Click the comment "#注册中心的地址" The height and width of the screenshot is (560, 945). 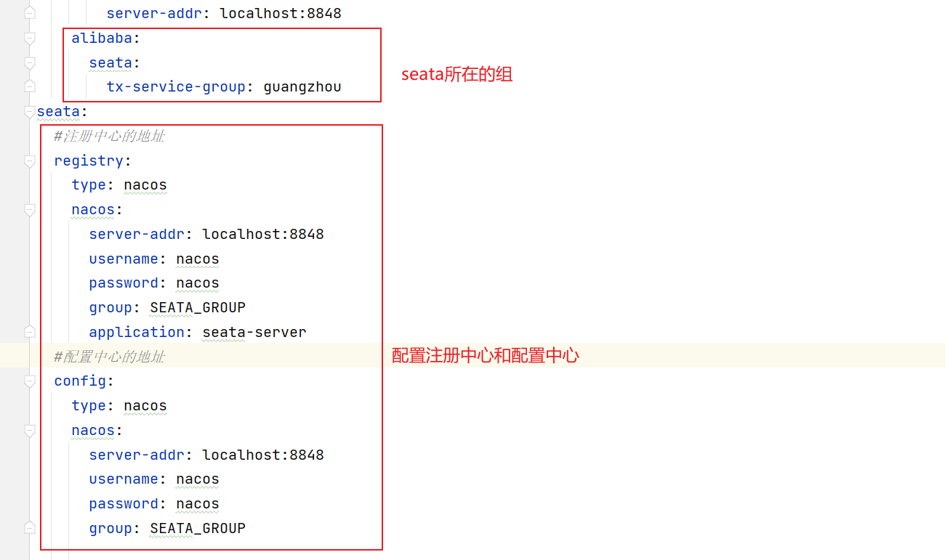(x=109, y=136)
